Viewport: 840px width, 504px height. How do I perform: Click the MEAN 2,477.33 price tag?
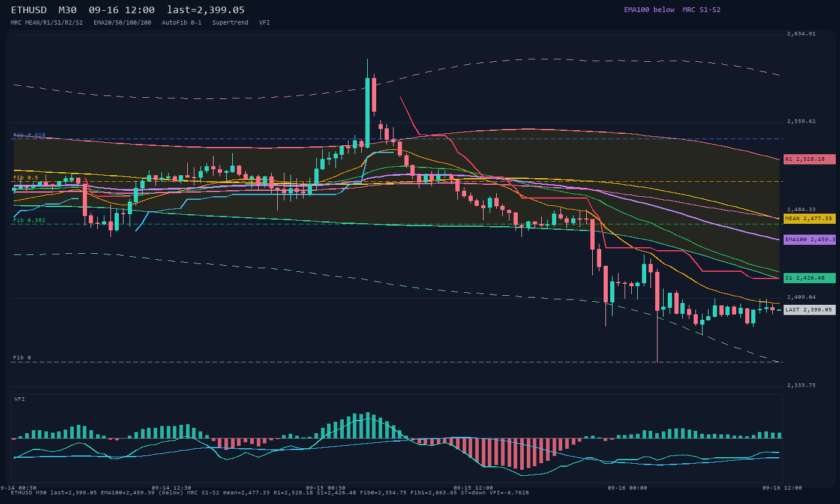[x=809, y=218]
